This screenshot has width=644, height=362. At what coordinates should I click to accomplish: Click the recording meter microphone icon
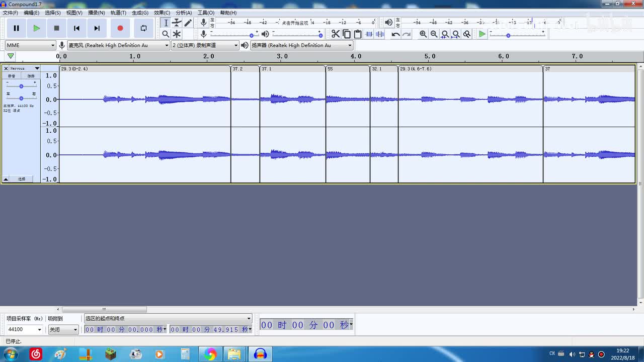pos(203,23)
